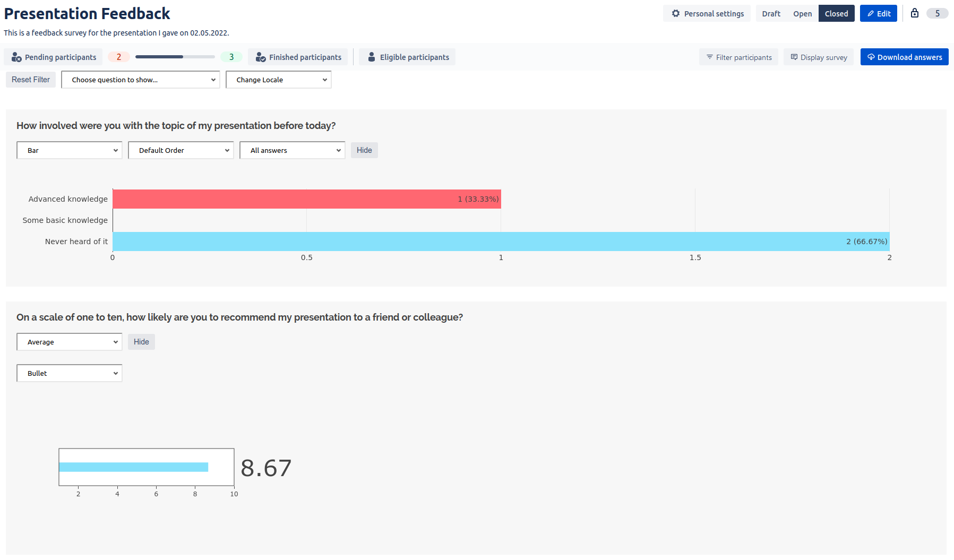Click the participant completion progress bar
The height and width of the screenshot is (560, 954).
(x=175, y=57)
